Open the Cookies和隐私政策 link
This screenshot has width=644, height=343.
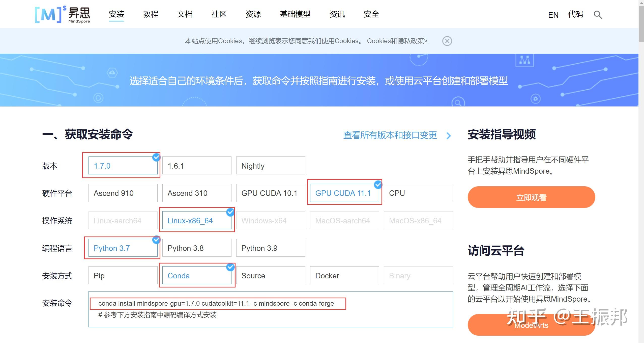[x=397, y=41]
